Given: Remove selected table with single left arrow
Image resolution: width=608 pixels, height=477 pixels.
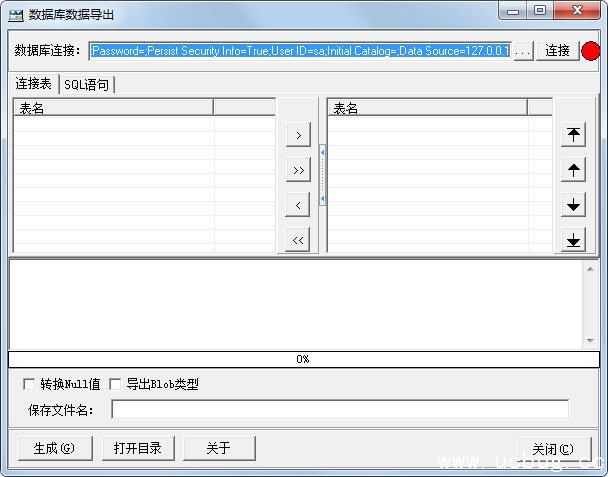Looking at the screenshot, I should [x=297, y=205].
